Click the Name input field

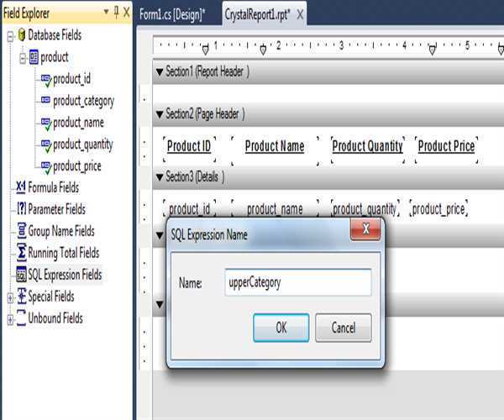(x=297, y=283)
